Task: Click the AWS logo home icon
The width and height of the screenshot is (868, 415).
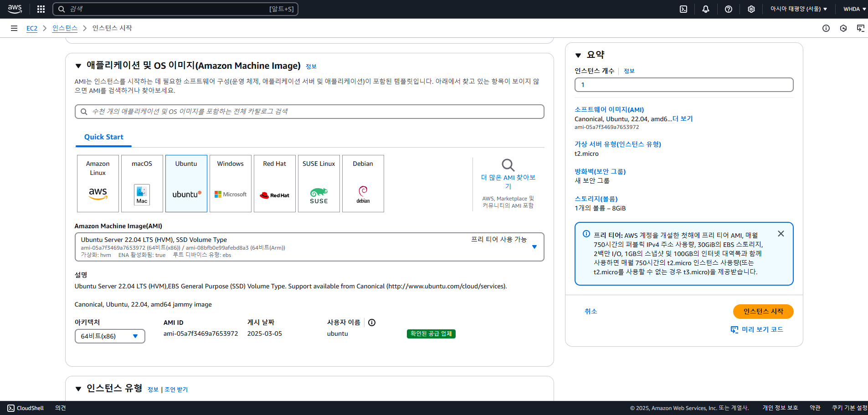Action: pos(15,9)
